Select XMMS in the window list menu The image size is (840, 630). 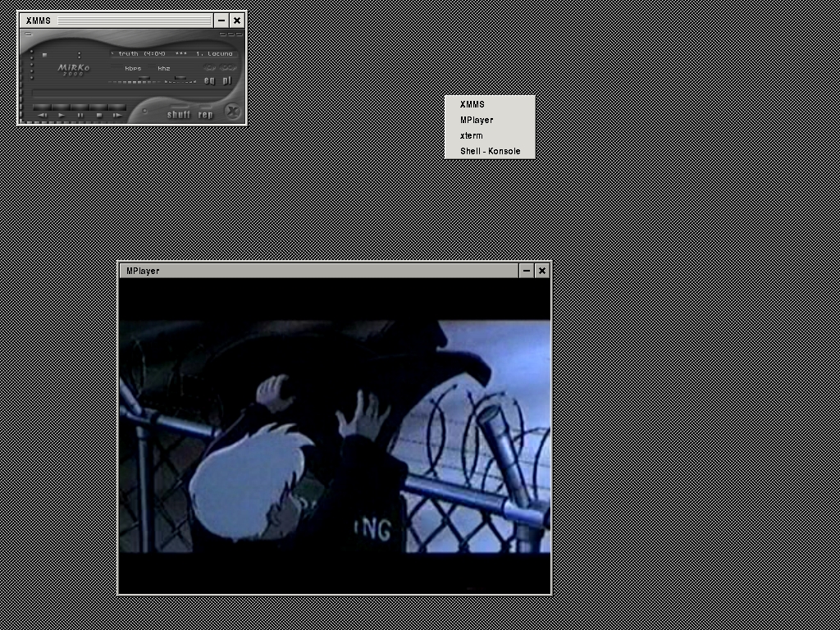[472, 104]
